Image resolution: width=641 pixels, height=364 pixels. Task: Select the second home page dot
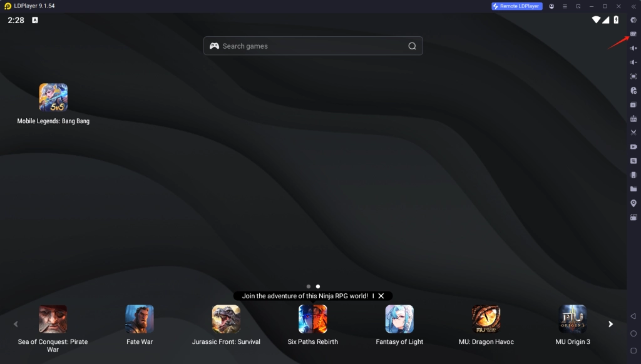pyautogui.click(x=317, y=286)
